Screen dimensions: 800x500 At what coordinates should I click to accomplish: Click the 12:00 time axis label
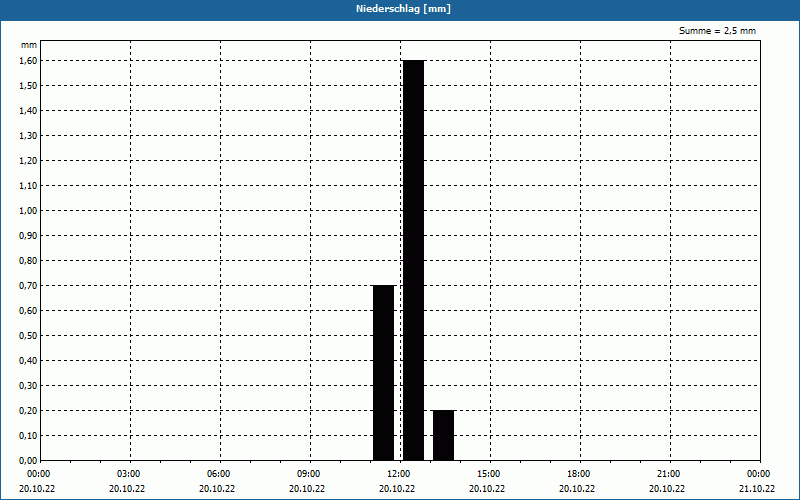[398, 474]
